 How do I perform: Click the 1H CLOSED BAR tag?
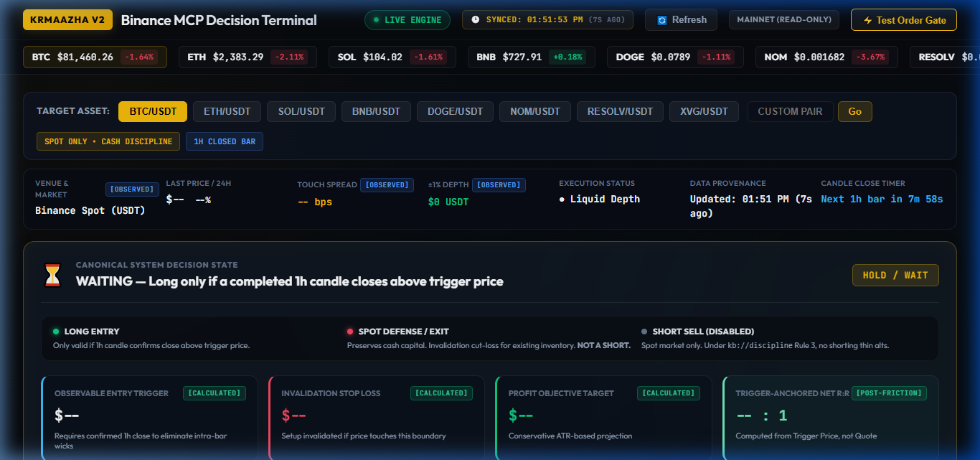(225, 141)
